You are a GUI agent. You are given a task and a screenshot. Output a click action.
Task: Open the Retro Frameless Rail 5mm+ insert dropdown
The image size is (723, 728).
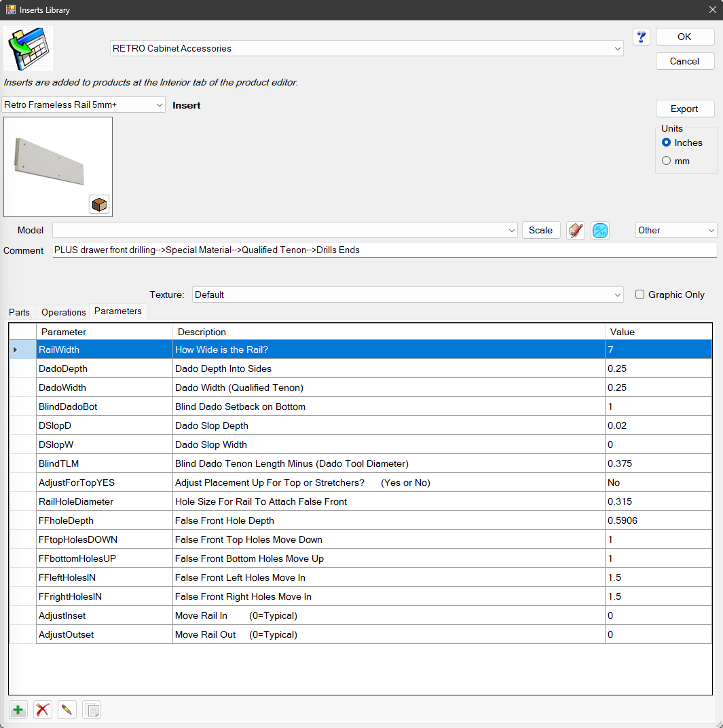click(84, 105)
